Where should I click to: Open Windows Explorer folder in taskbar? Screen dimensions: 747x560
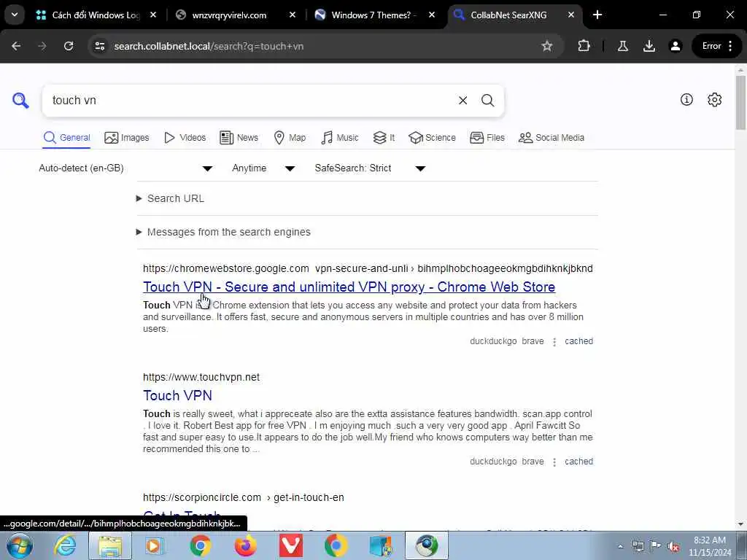click(110, 545)
